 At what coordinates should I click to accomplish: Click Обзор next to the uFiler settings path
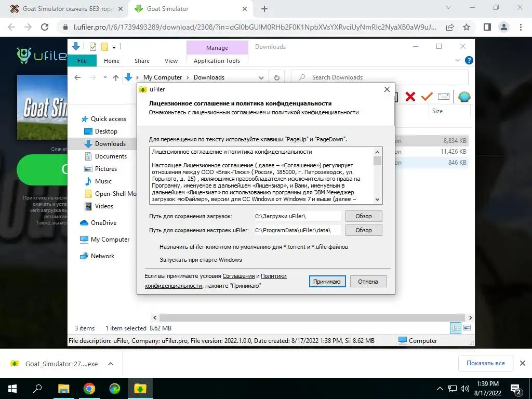[364, 230]
